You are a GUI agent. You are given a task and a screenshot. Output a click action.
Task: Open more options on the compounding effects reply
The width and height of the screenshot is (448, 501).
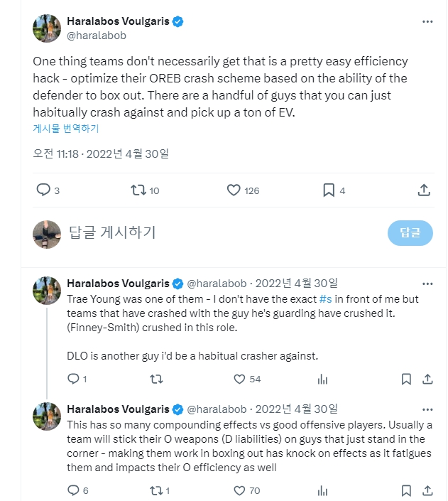[x=427, y=409]
